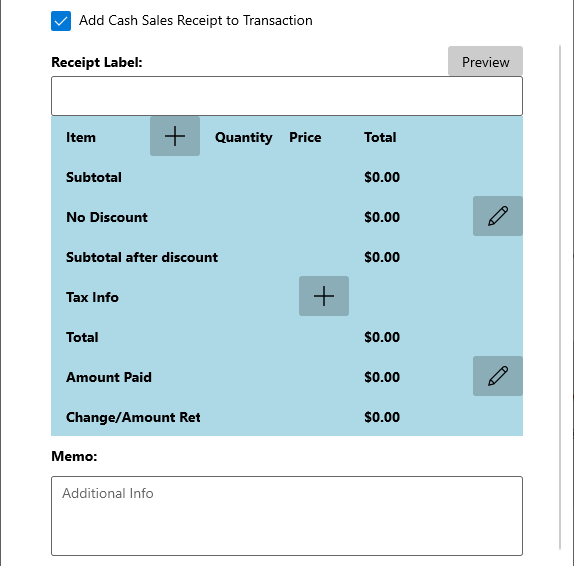Click the Add Cash Sales Receipt label text

[196, 21]
